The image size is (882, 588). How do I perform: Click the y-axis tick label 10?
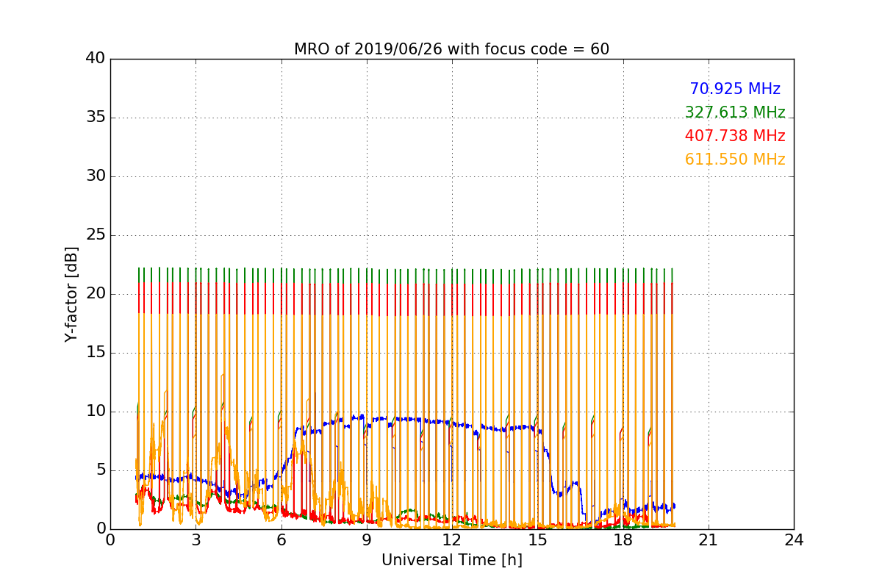tap(96, 412)
